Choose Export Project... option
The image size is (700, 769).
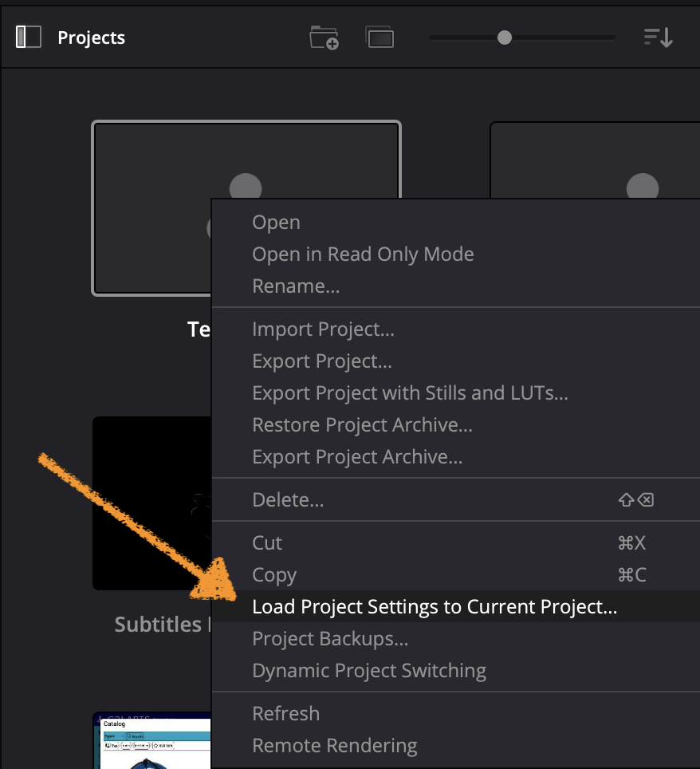[x=322, y=361]
